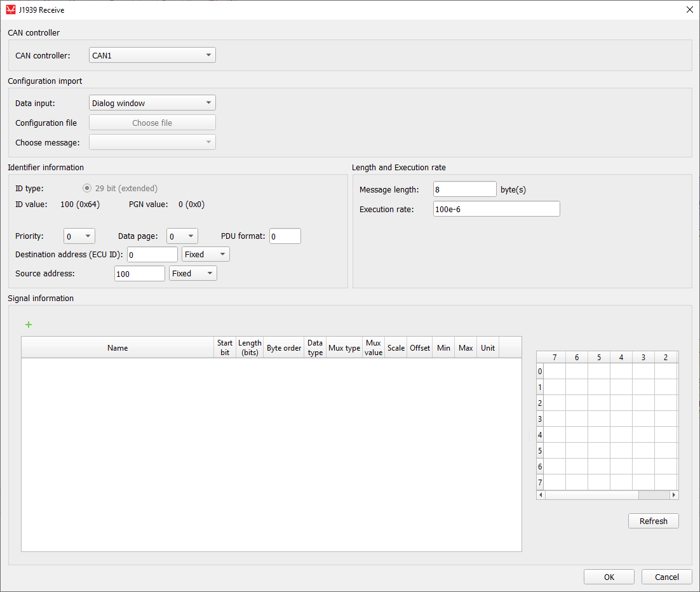
Task: Change Destination address Fixed dropdown
Action: tap(206, 255)
